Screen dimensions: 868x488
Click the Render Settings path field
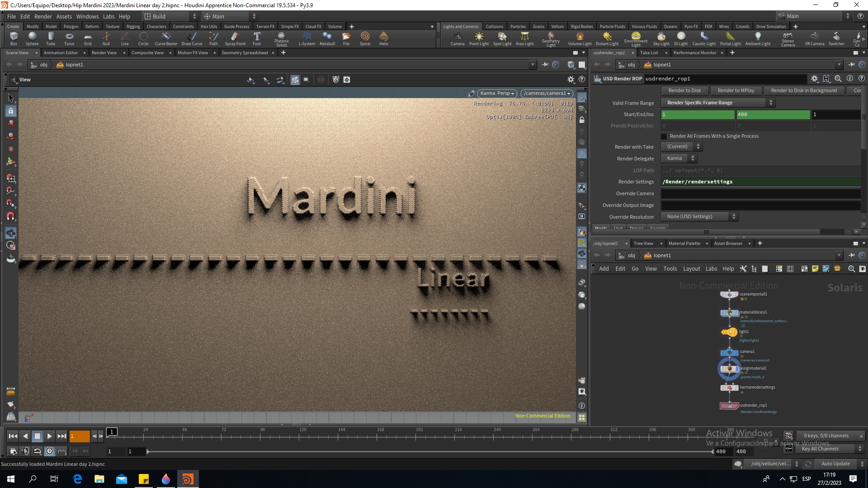point(760,182)
